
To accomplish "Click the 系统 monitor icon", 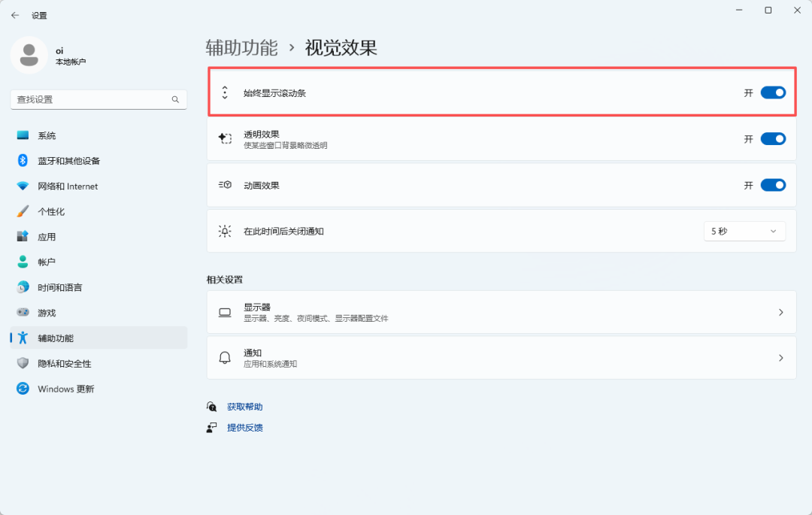I will (x=23, y=135).
